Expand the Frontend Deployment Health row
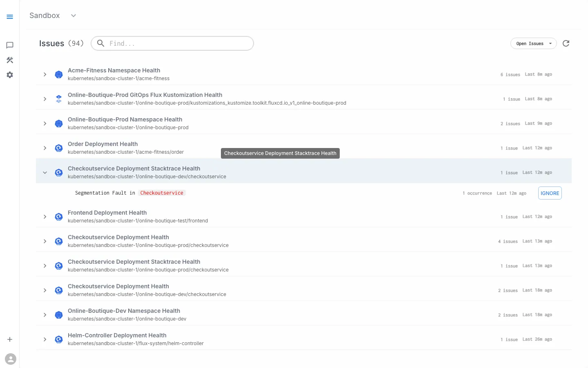The height and width of the screenshot is (368, 588). click(45, 216)
